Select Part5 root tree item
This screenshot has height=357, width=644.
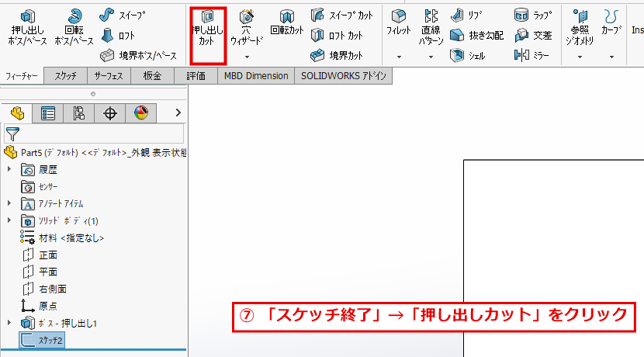(95, 152)
